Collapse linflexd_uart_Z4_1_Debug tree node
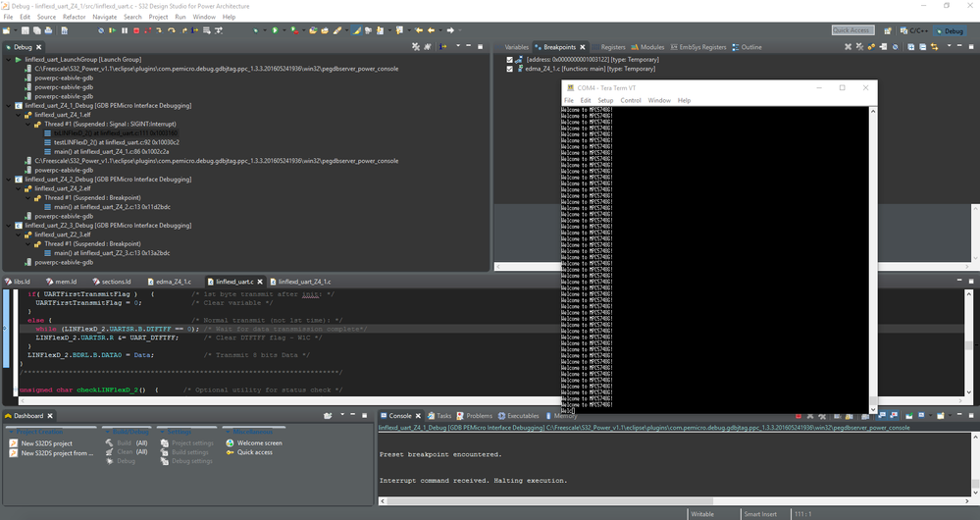 pos(9,106)
